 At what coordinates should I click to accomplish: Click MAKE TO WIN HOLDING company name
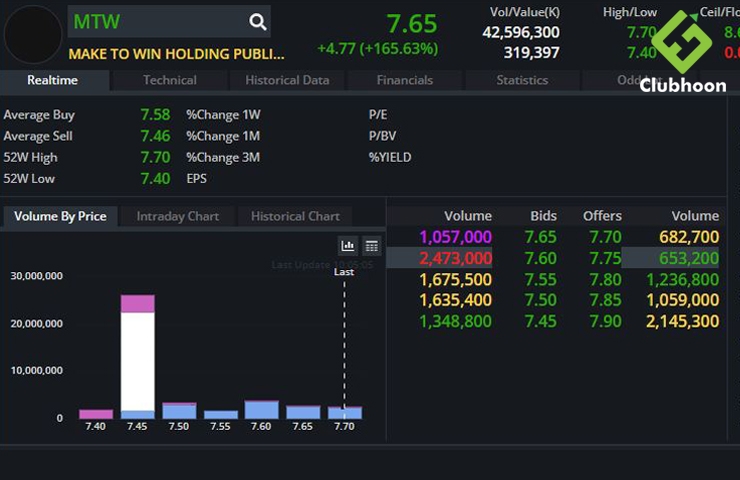[x=177, y=54]
